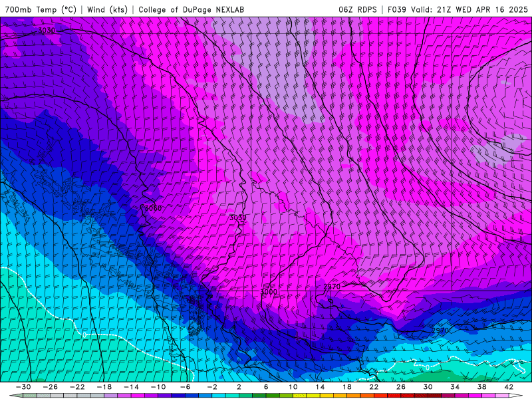The height and width of the screenshot is (399, 532).
Task: Select the -30 colorbar tick label
Action: click(x=23, y=387)
